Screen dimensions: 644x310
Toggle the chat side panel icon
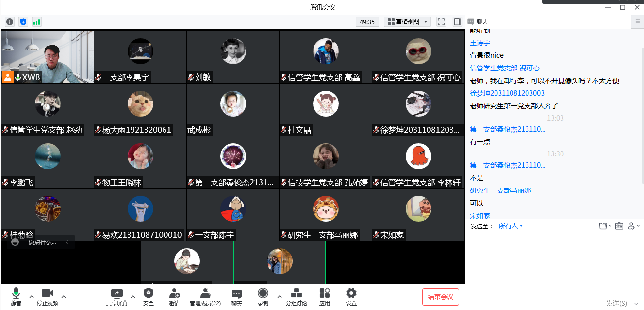coord(457,22)
